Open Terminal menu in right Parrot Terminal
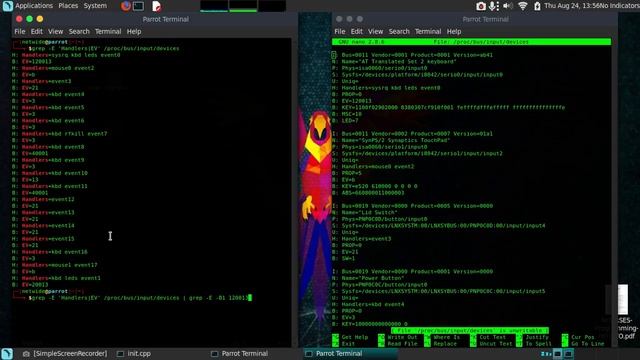The width and height of the screenshot is (640, 360). coord(428,31)
